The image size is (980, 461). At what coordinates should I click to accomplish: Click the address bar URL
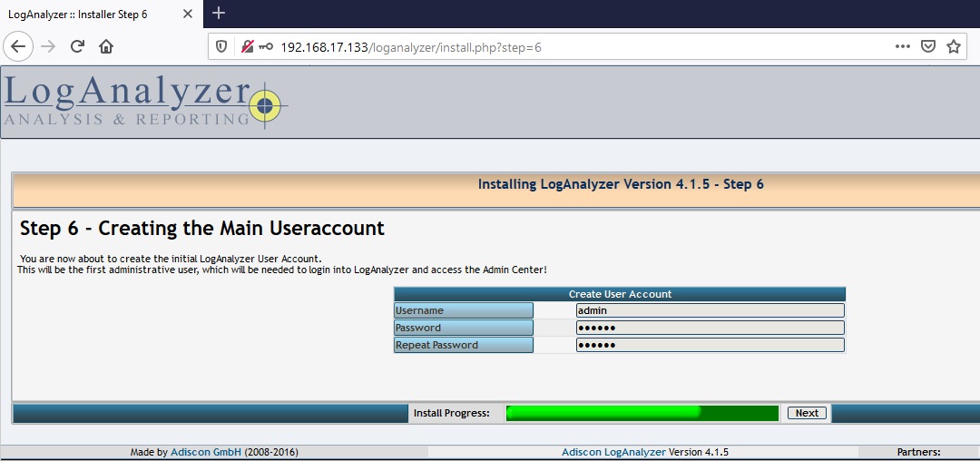coord(411,47)
